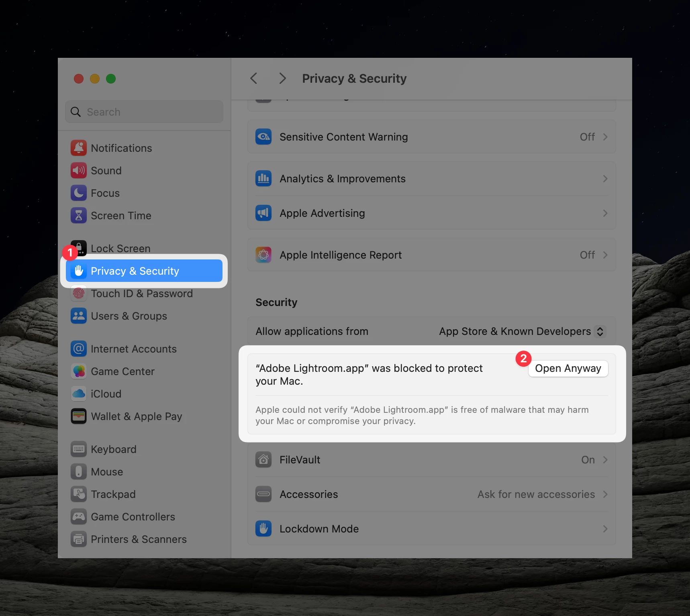Select Wallet & Apple Pay in sidebar

pyautogui.click(x=144, y=416)
